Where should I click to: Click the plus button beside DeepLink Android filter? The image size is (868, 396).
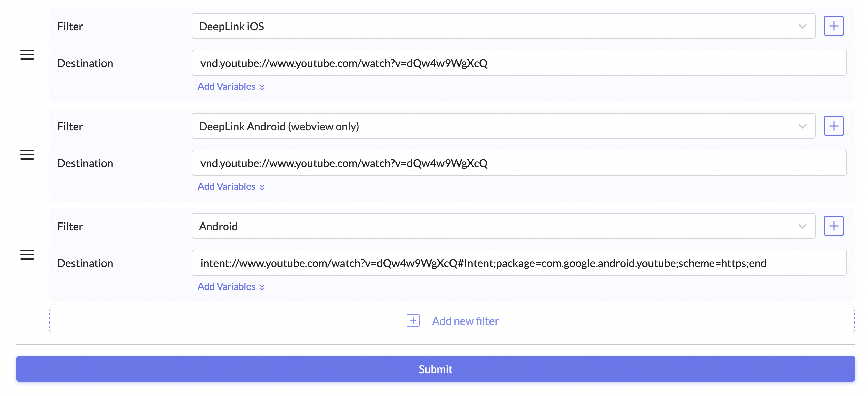click(834, 126)
